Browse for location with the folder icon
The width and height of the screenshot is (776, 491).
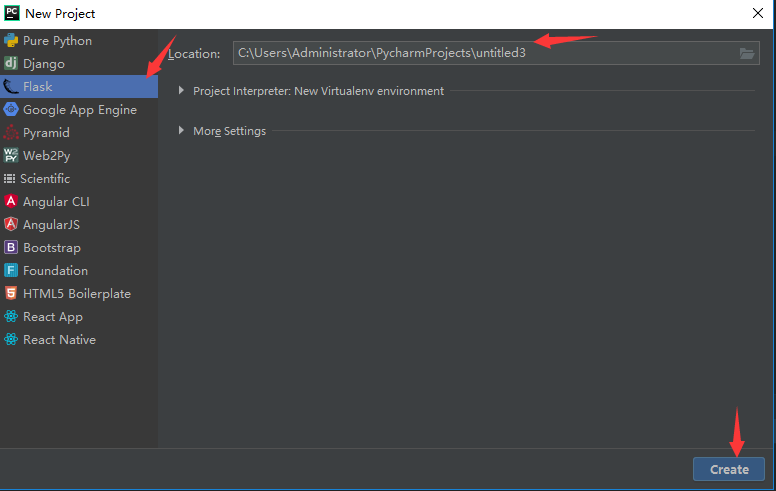[x=747, y=53]
